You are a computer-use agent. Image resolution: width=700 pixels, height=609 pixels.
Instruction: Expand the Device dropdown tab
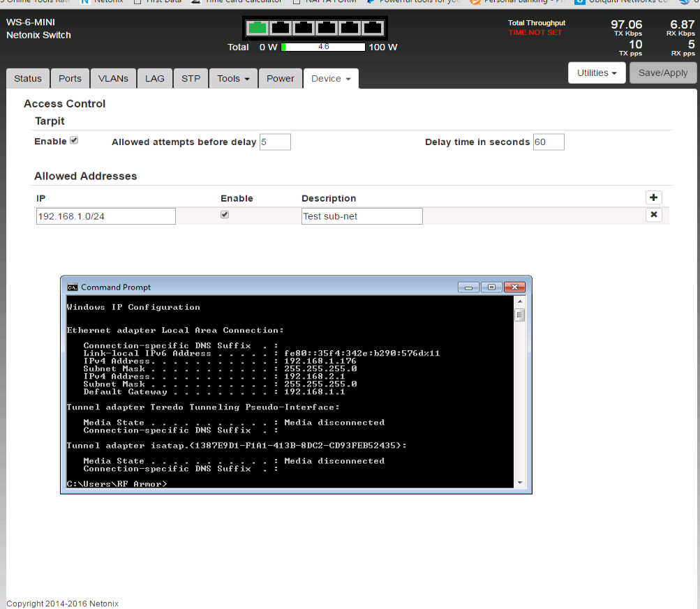[331, 79]
